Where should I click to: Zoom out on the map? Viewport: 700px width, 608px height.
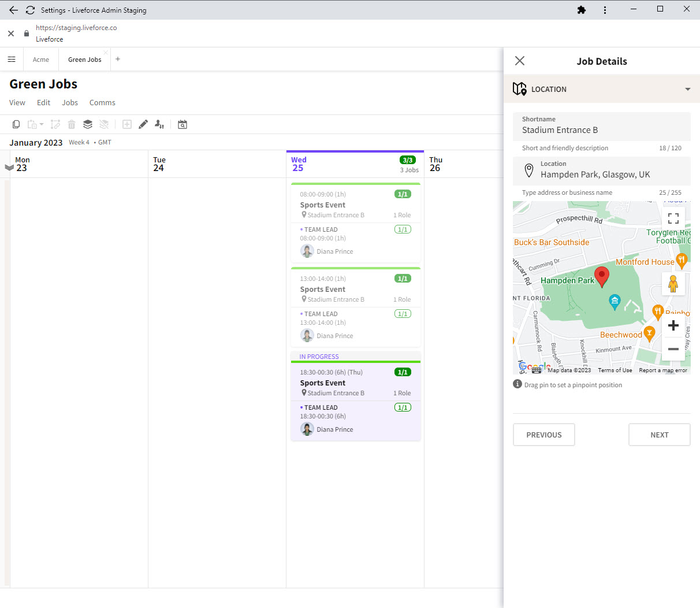click(x=673, y=349)
